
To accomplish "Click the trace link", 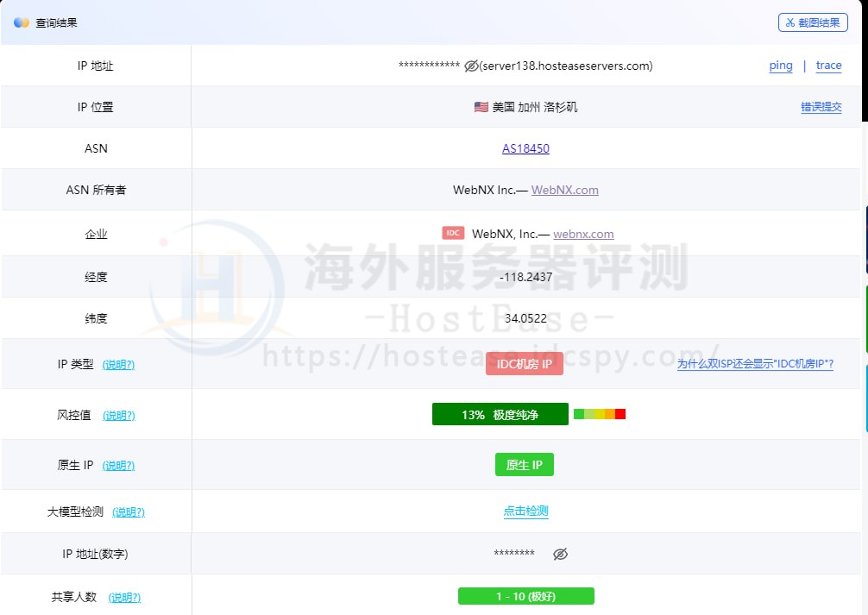I will 828,66.
